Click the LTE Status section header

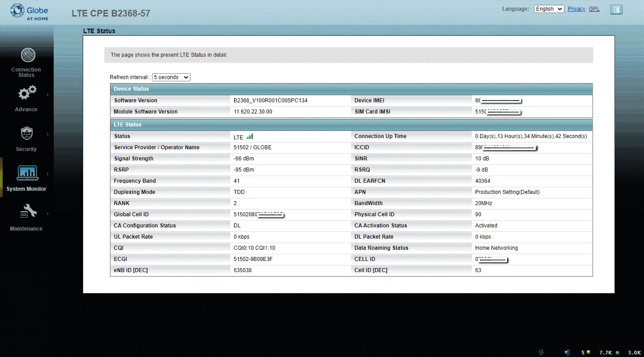point(352,125)
